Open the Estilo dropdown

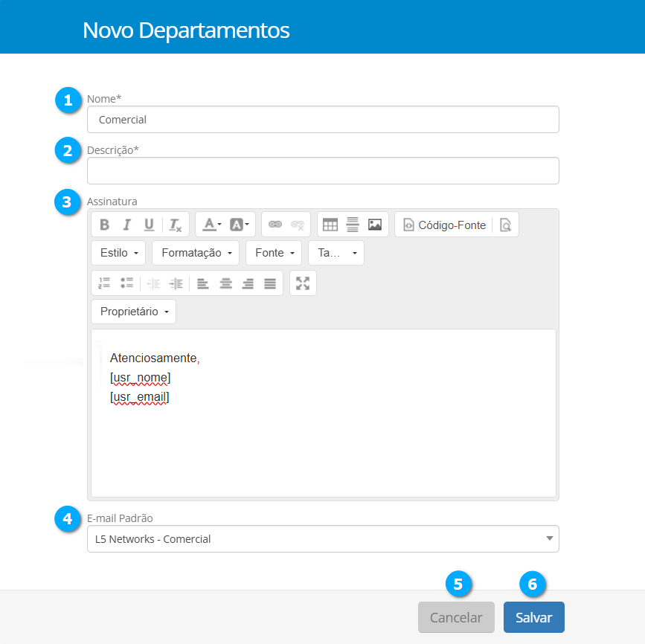(x=119, y=253)
